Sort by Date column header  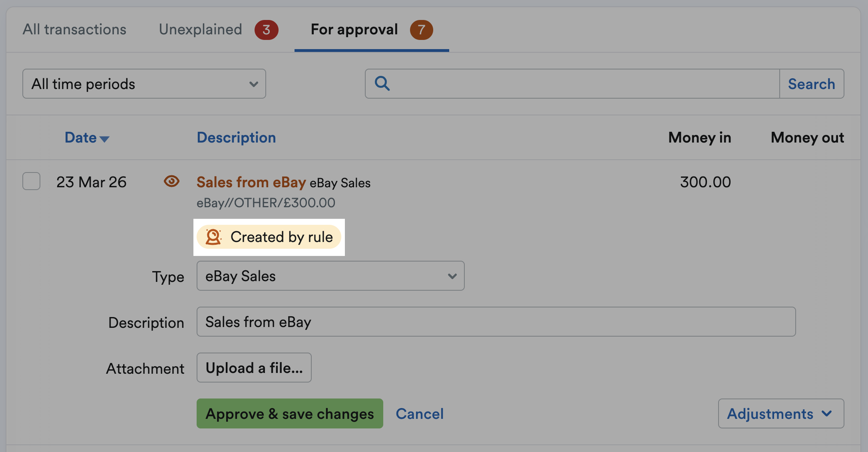tap(87, 138)
